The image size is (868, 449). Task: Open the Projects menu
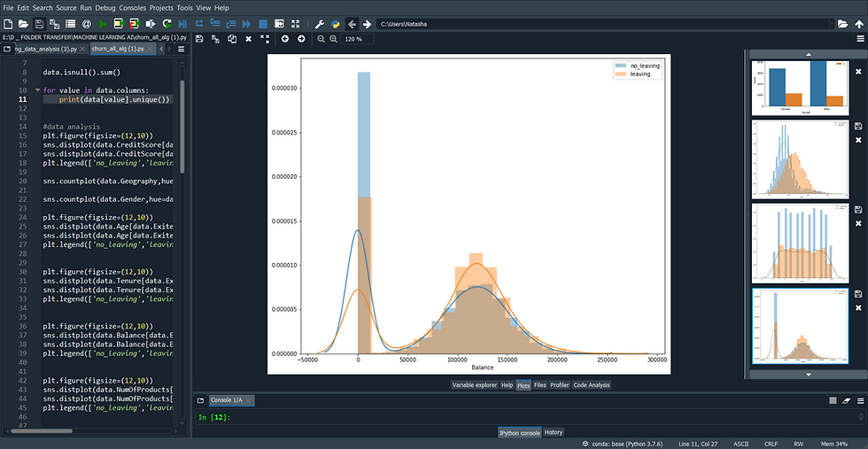coord(161,8)
